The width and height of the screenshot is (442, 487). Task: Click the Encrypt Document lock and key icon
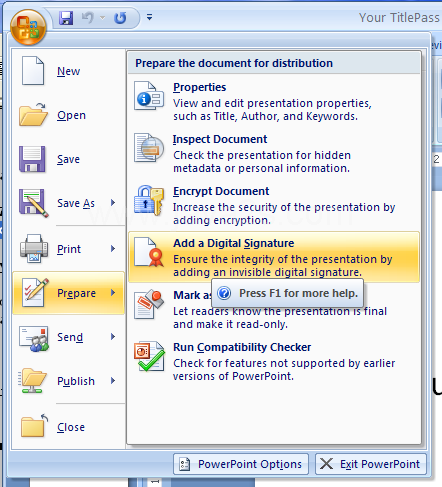149,200
